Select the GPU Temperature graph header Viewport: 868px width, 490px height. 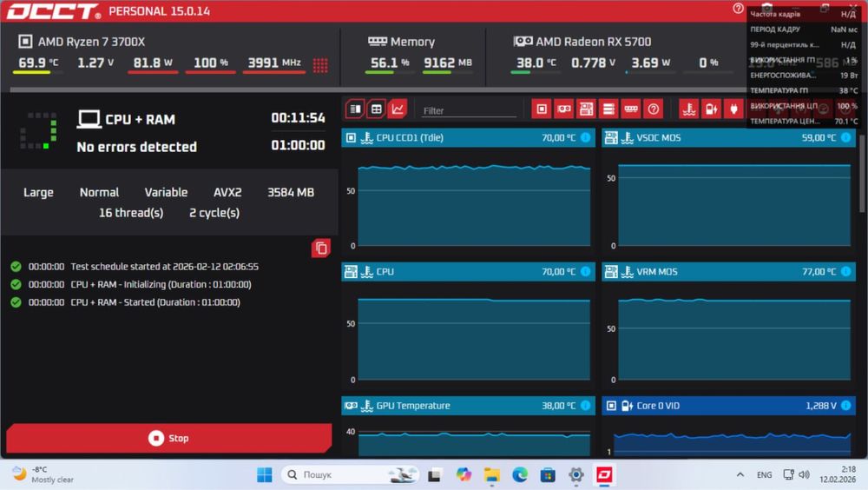469,406
